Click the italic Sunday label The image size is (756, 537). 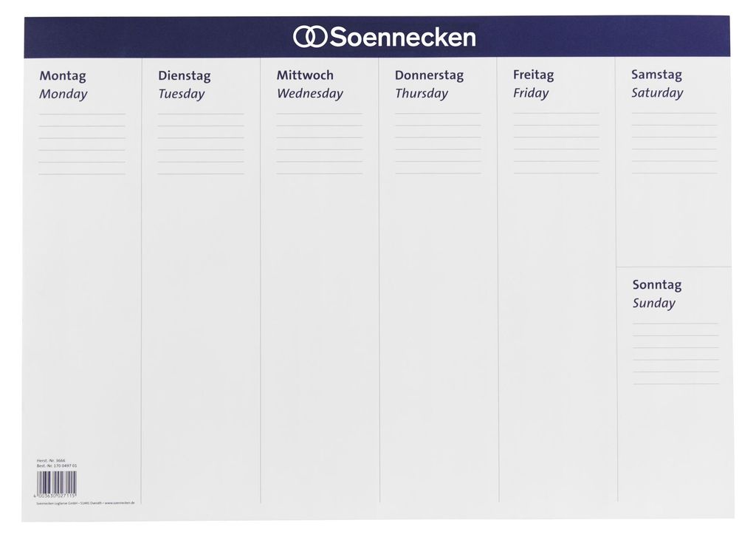(654, 304)
